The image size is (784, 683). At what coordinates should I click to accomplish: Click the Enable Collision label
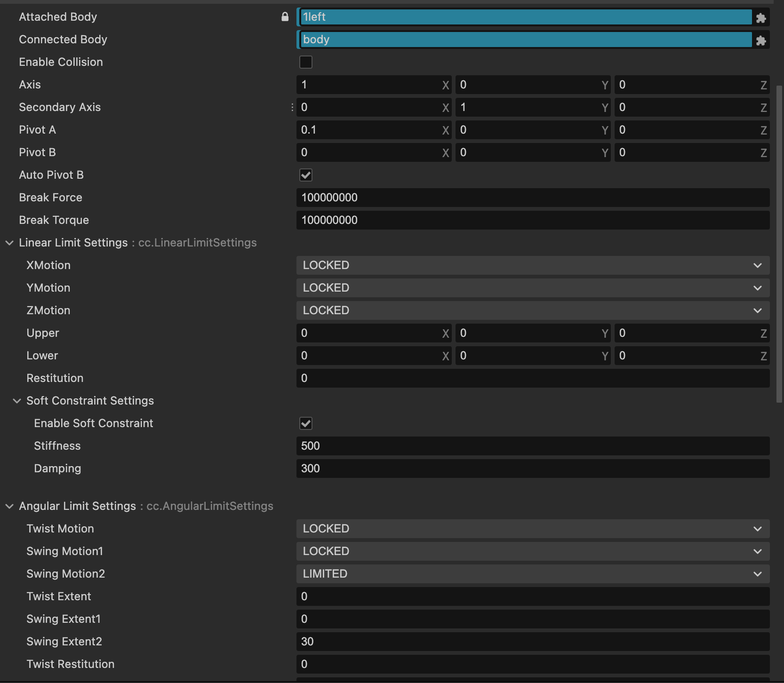tap(61, 62)
